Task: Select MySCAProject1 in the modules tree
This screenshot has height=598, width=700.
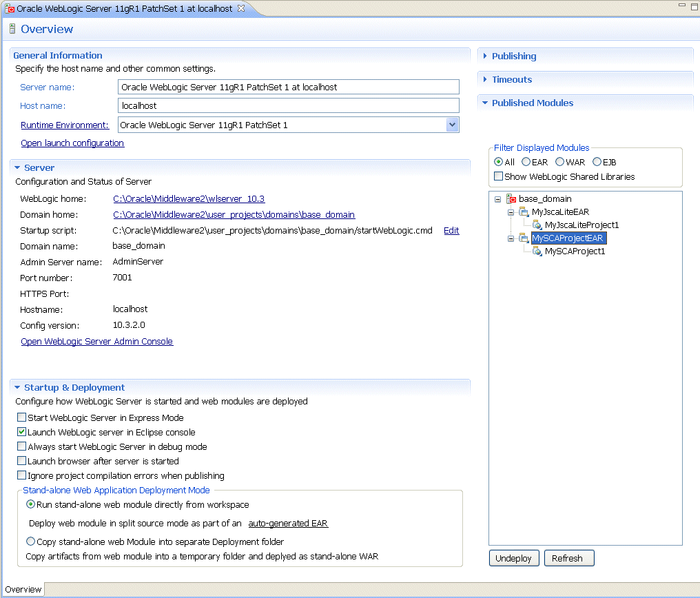Action: (x=575, y=251)
